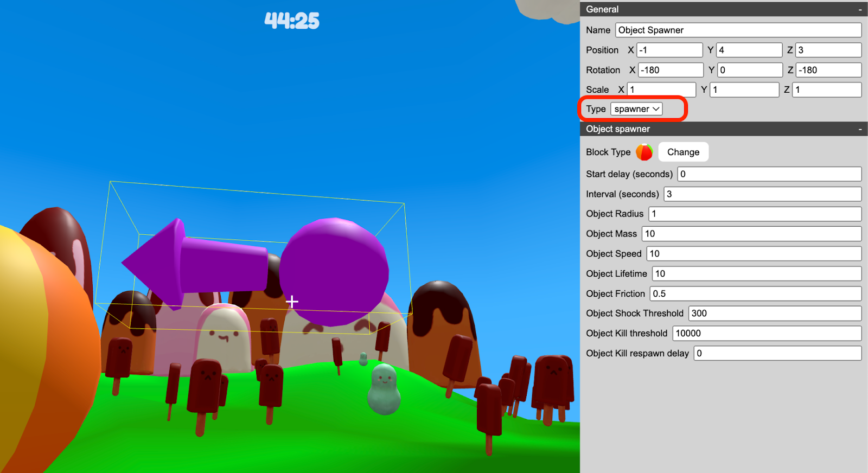Click the Object Shock Threshold label
Screen dimensions: 868x473
635,314
